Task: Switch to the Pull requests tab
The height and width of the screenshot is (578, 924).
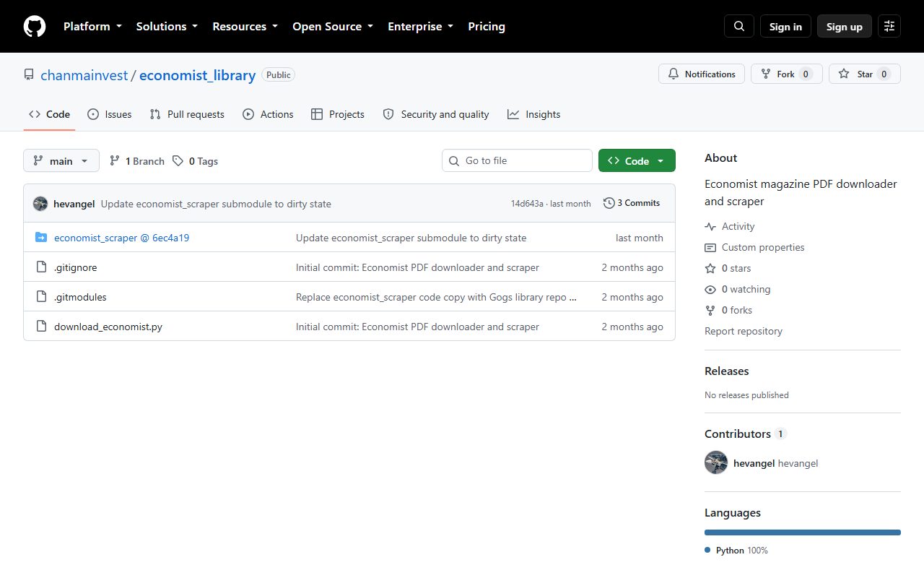Action: click(x=187, y=114)
